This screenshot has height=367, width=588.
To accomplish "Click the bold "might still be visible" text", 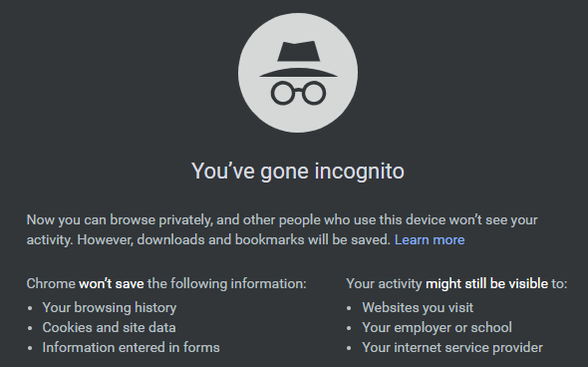I will pyautogui.click(x=486, y=283).
